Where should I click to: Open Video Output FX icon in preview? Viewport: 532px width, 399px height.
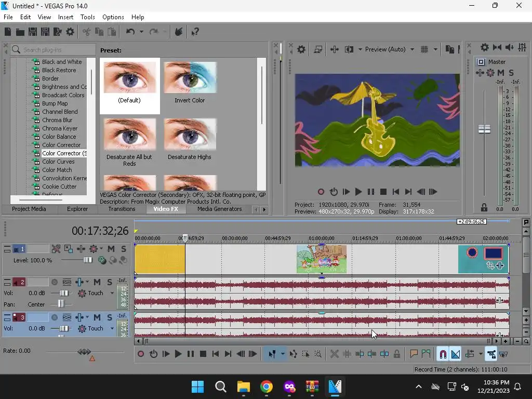(x=335, y=49)
